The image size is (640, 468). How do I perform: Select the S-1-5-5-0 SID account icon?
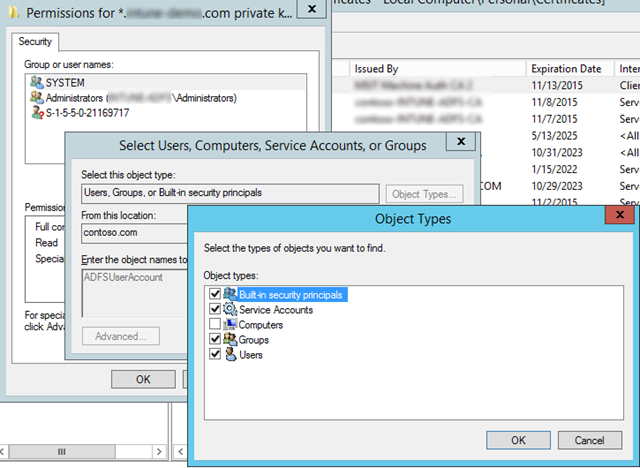37,114
